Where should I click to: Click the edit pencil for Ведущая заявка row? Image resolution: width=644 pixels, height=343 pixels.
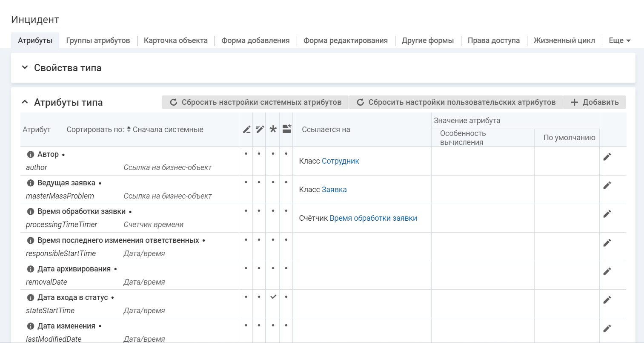tap(607, 185)
